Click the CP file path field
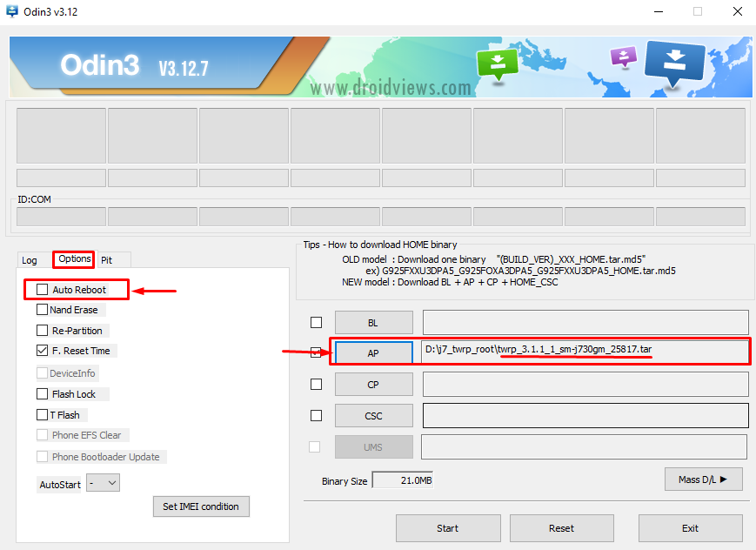This screenshot has width=756, height=550. (585, 384)
